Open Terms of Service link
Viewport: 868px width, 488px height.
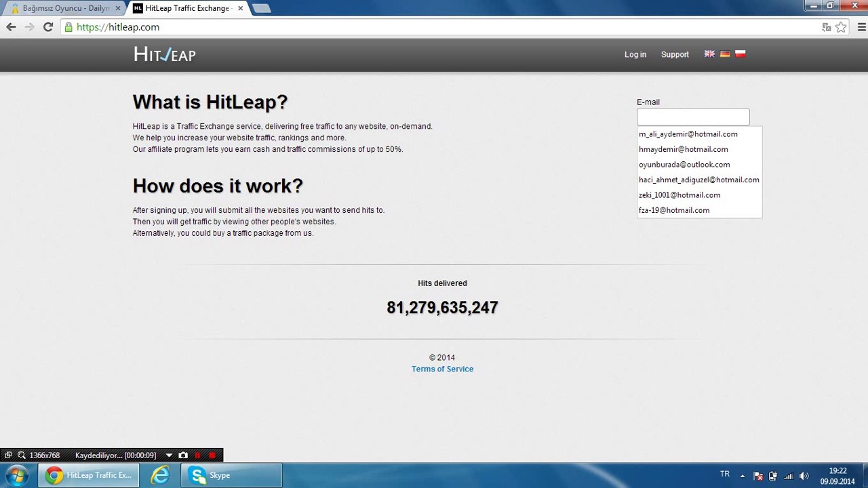click(442, 369)
